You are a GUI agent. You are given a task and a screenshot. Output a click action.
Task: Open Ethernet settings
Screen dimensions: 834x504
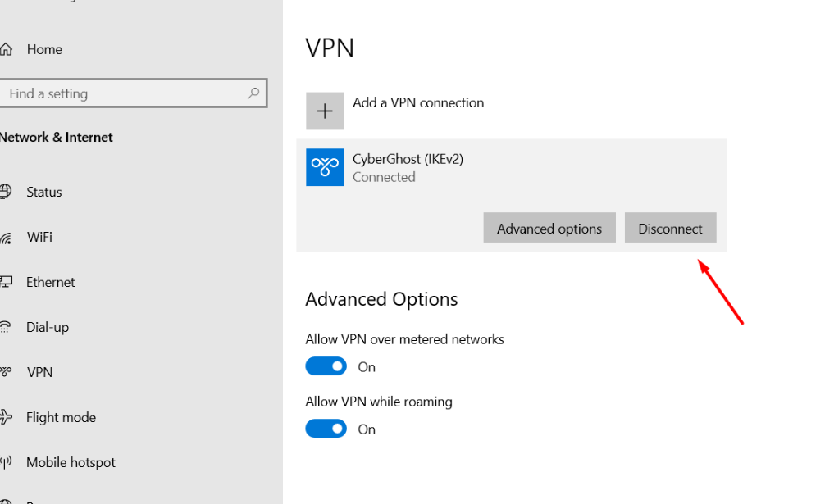click(51, 282)
